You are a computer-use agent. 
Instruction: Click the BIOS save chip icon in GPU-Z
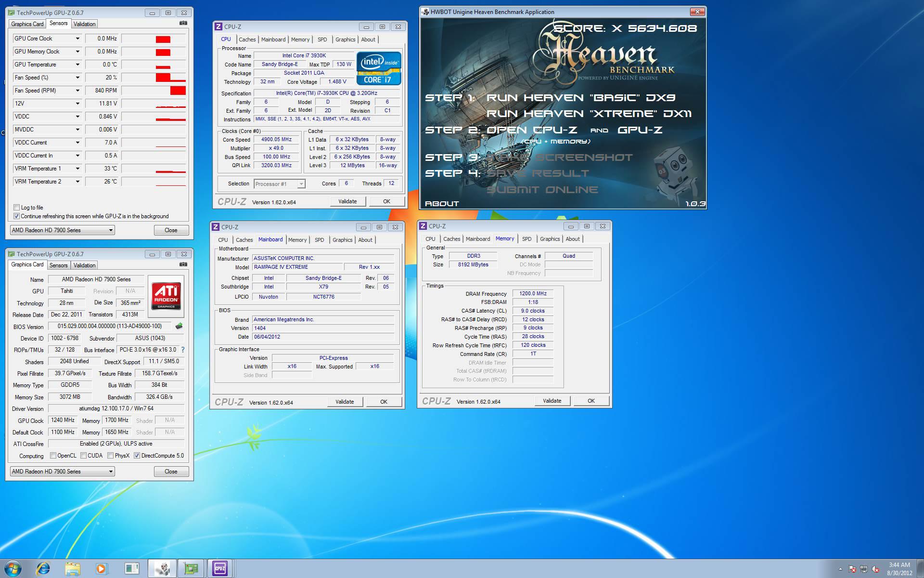click(179, 326)
